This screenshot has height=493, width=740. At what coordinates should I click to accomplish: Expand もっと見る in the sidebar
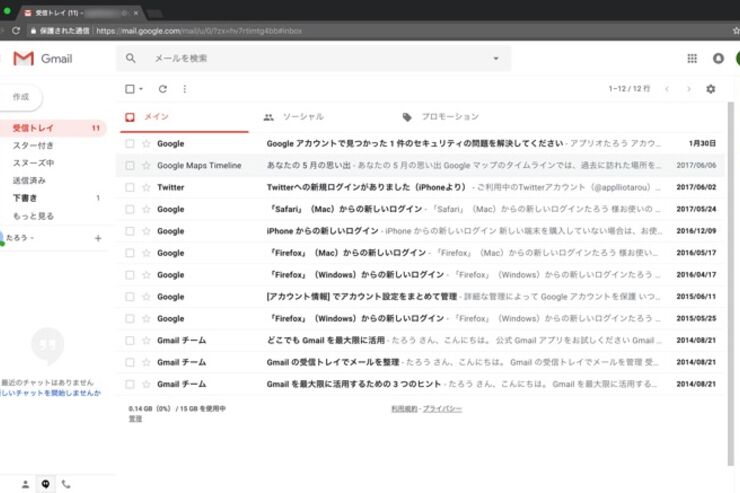(x=33, y=216)
